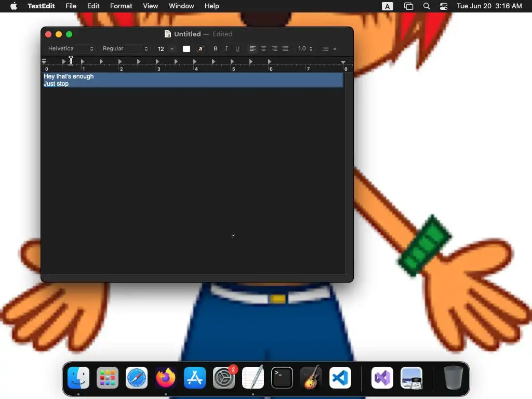The height and width of the screenshot is (399, 532).
Task: Click the Untitled document proxy icon
Action: [x=168, y=34]
